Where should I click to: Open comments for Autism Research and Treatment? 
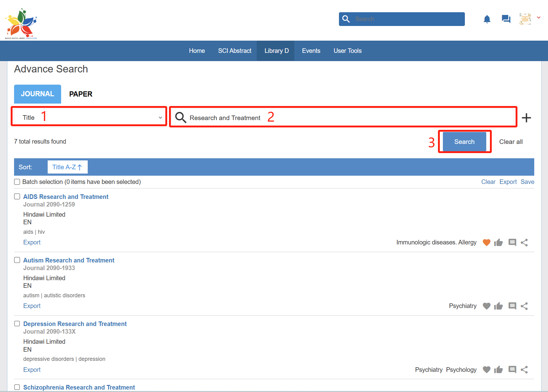[x=512, y=306]
